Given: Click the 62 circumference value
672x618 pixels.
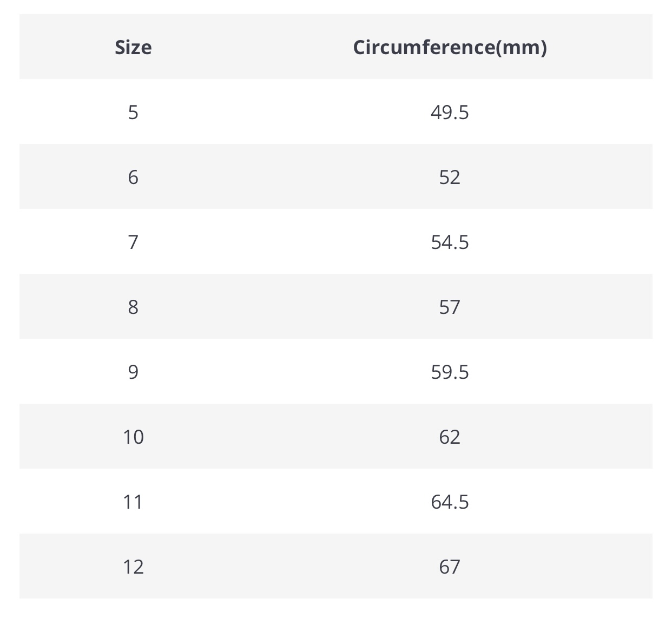Looking at the screenshot, I should pyautogui.click(x=450, y=437).
